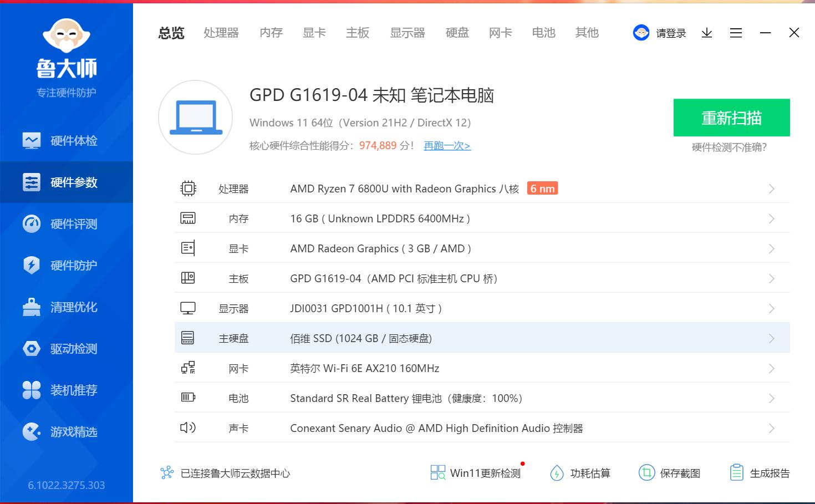The height and width of the screenshot is (504, 815).
Task: Open the 硬件体检 panel in the sidebar
Action: [x=67, y=140]
